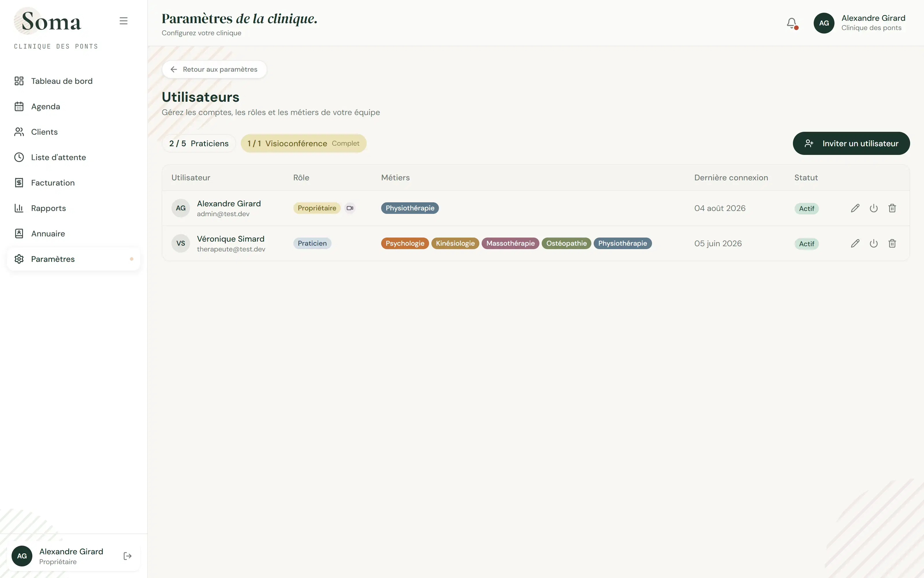Click the Psychologie tag for Véronique Simard
This screenshot has height=578, width=924.
(x=405, y=243)
